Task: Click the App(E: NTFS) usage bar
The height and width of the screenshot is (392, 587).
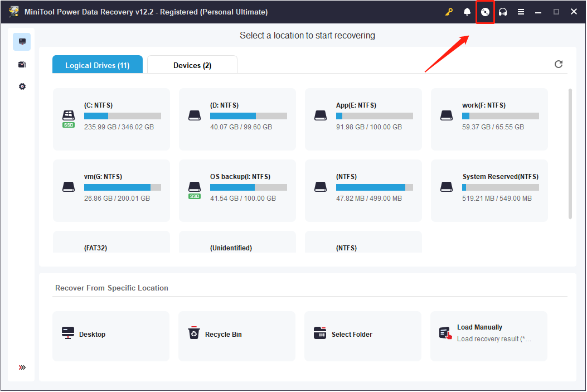Action: tap(375, 116)
